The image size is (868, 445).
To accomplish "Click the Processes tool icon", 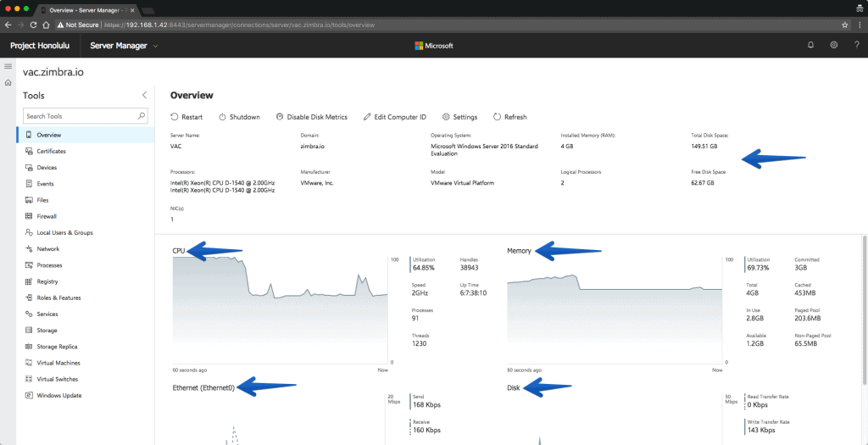I will [28, 265].
